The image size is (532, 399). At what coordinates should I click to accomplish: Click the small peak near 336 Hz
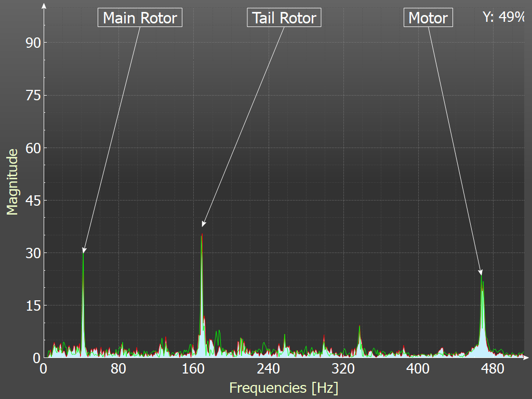360,327
